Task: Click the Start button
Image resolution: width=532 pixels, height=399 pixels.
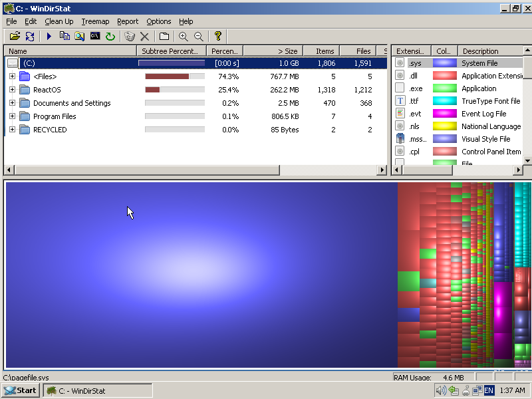Action: [21, 390]
